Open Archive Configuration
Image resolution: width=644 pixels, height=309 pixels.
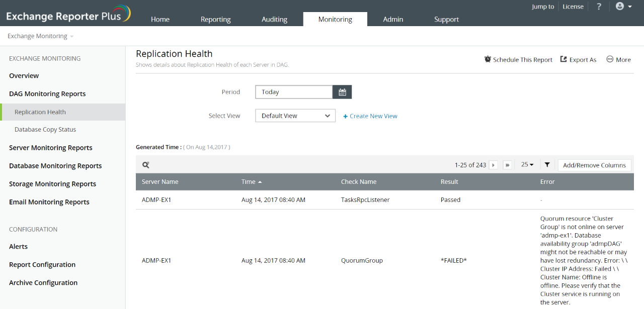pos(43,283)
